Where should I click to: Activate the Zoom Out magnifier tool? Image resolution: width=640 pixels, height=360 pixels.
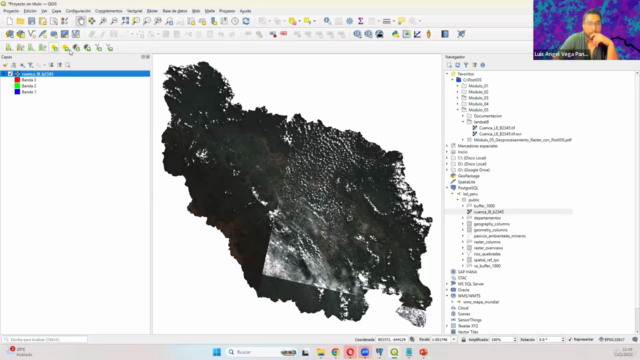114,21
